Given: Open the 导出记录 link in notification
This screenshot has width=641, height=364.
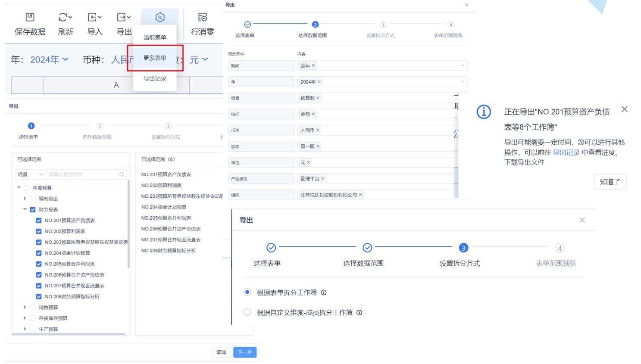Looking at the screenshot, I should [x=566, y=152].
